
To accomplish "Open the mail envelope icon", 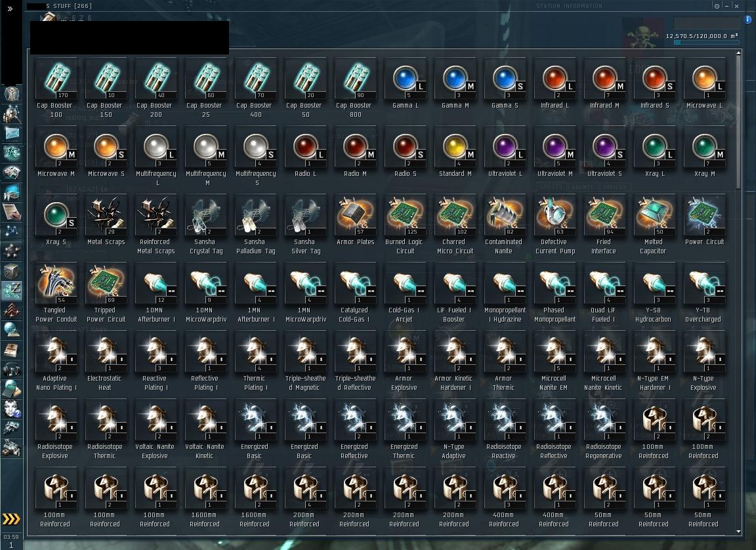I will click(12, 133).
